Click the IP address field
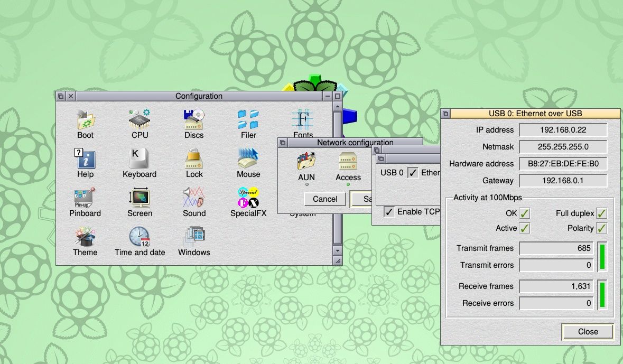Viewport: 623px width, 364px height. pos(563,130)
